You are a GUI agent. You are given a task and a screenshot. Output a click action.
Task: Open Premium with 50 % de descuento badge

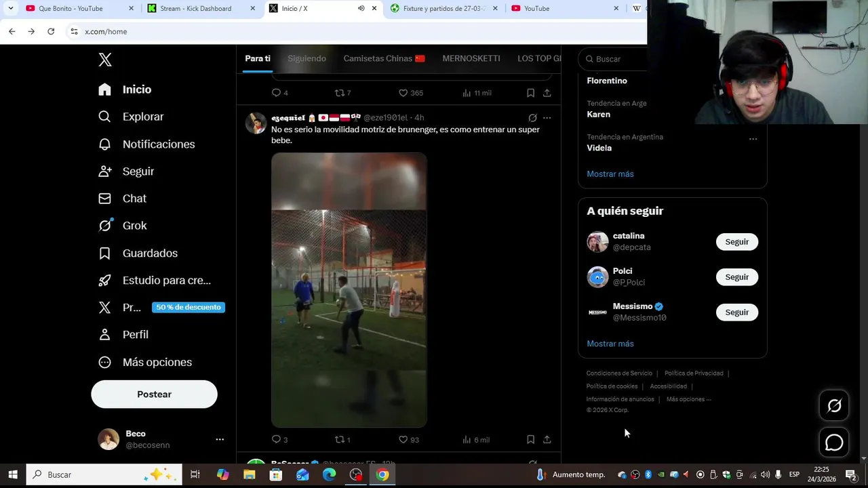[x=161, y=307]
